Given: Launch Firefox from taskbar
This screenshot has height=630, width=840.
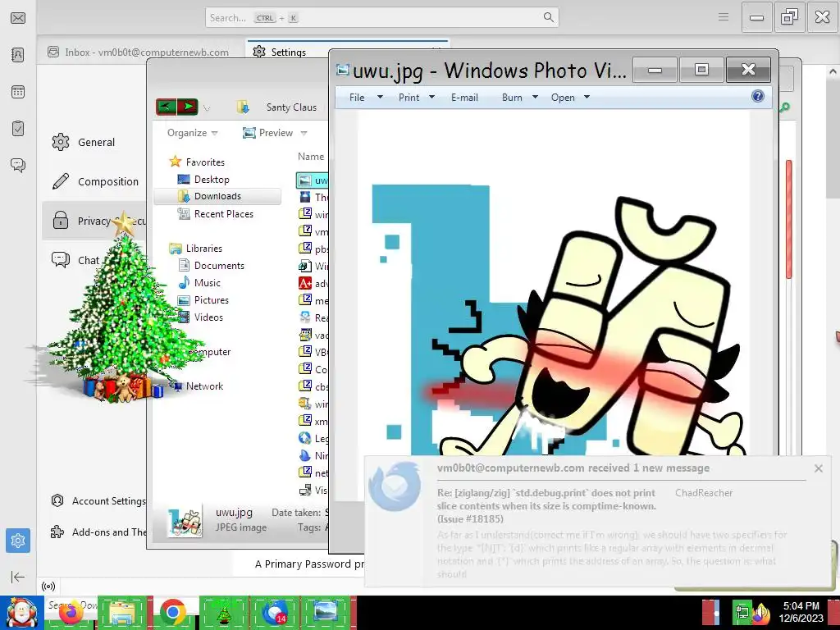Looking at the screenshot, I should point(70,613).
